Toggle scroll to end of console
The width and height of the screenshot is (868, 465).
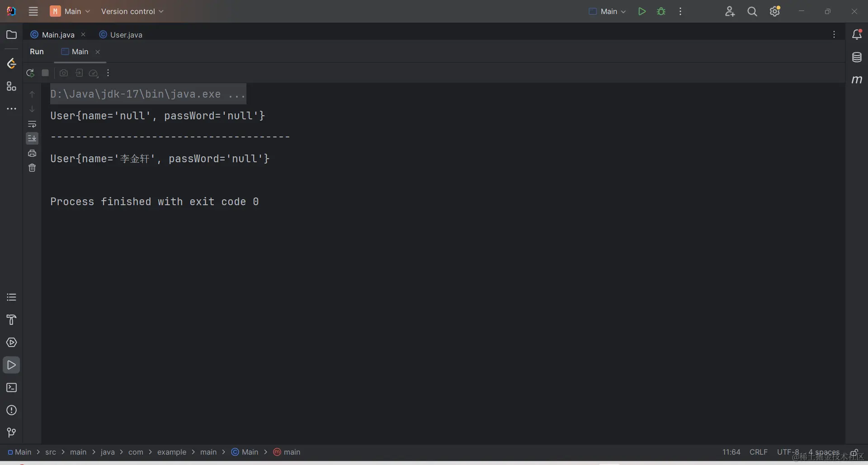pos(32,138)
